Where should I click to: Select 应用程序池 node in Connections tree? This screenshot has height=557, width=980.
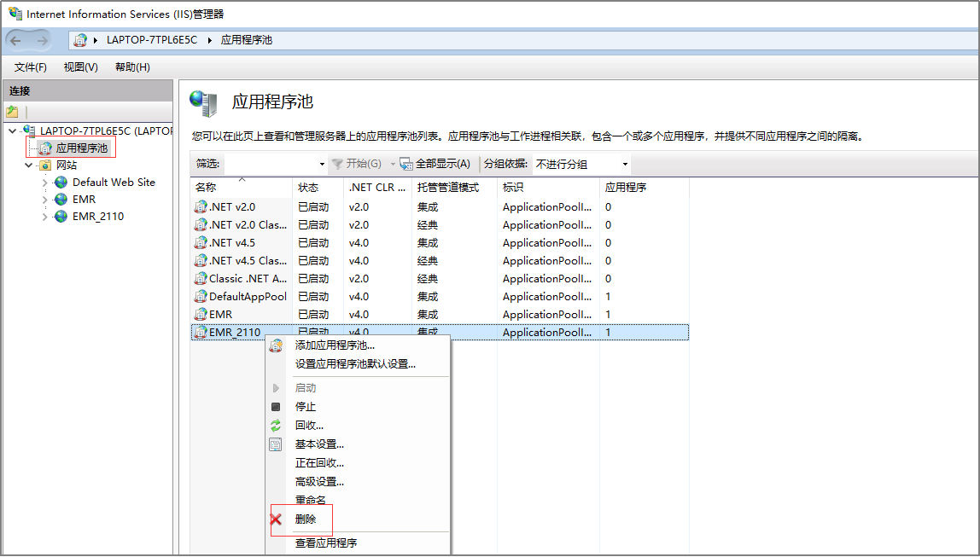[82, 148]
